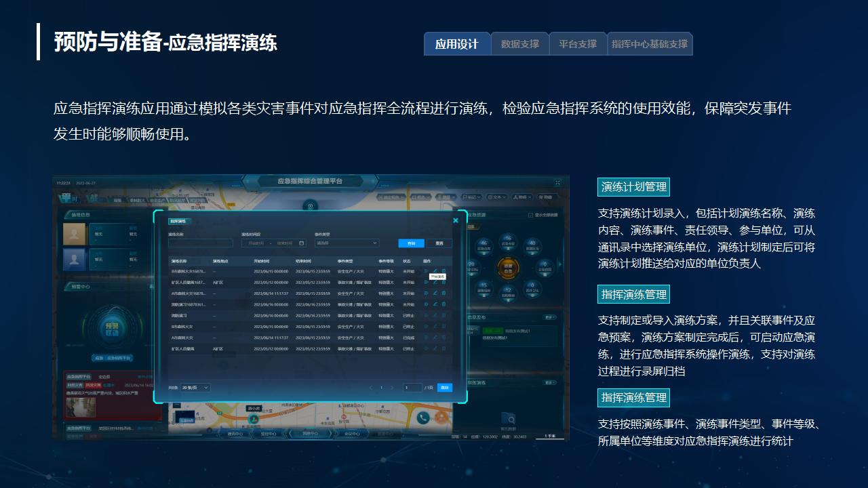Screen dimensions: 868x488
Task: Click page number 1 in pagination
Action: tap(381, 388)
